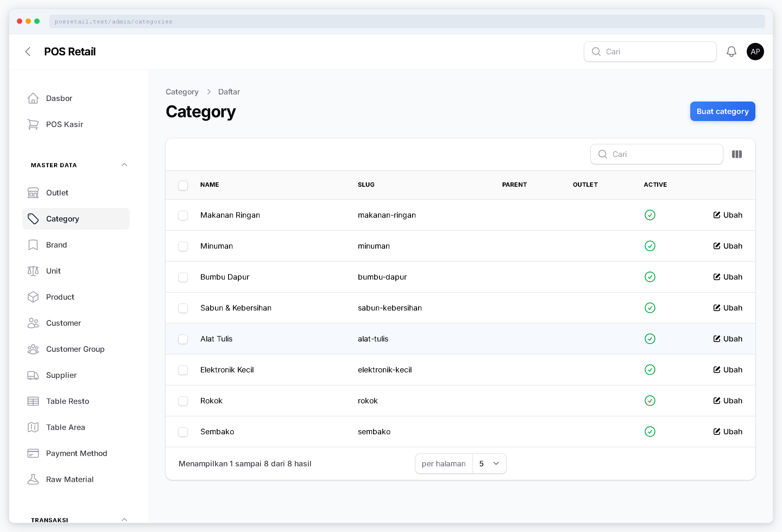782x532 pixels.
Task: Click the Customer Group icon
Action: 33,349
